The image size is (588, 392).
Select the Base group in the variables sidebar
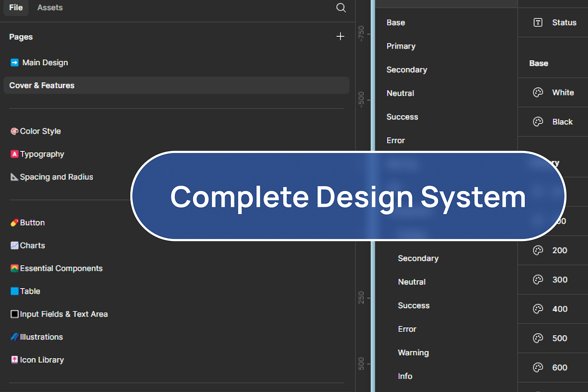[x=396, y=23]
